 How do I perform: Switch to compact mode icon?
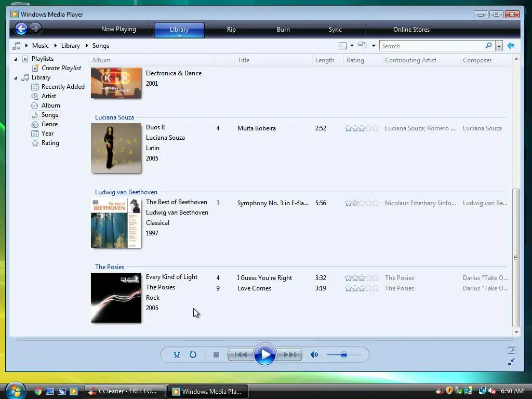pyautogui.click(x=511, y=362)
